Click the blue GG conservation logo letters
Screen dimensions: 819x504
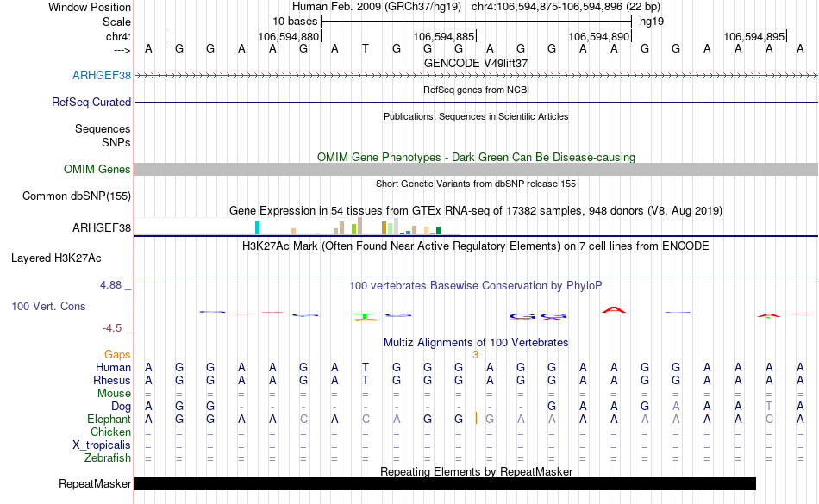click(x=537, y=316)
